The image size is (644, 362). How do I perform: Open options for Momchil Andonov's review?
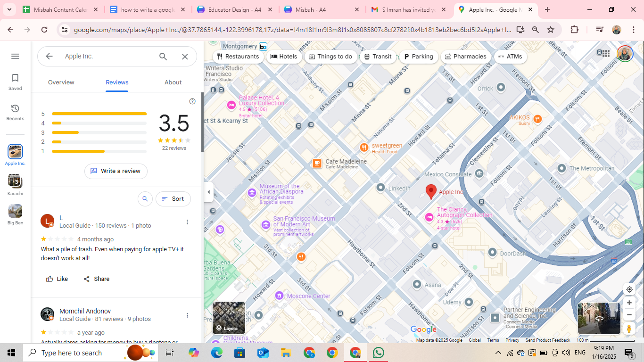point(187,315)
